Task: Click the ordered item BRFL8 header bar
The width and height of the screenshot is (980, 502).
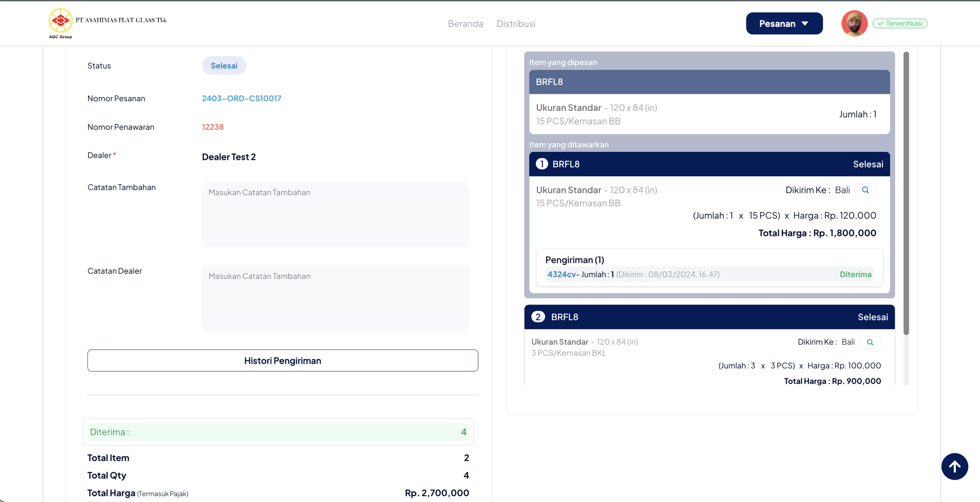Action: (x=709, y=82)
